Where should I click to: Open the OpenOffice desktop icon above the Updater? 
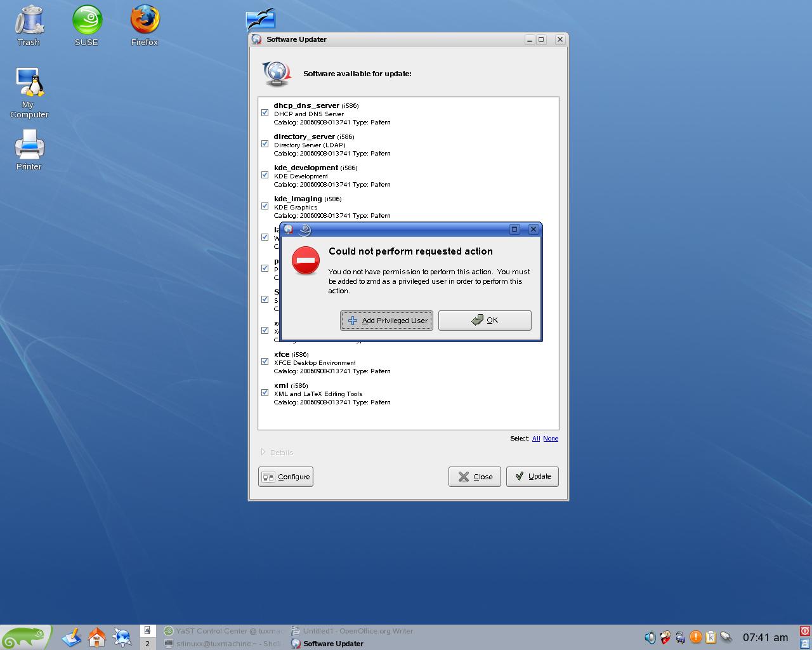[261, 19]
